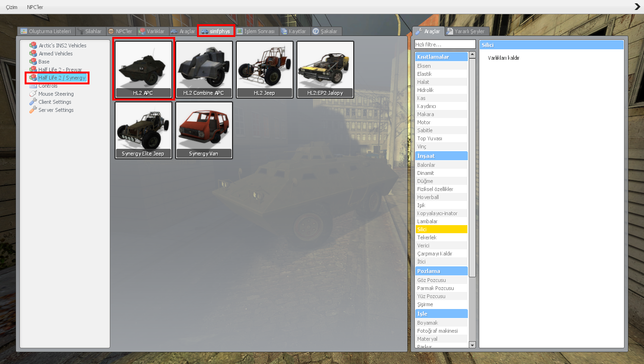This screenshot has width=644, height=364.
Task: Spawn the HL2 APC vehicle
Action: (143, 70)
